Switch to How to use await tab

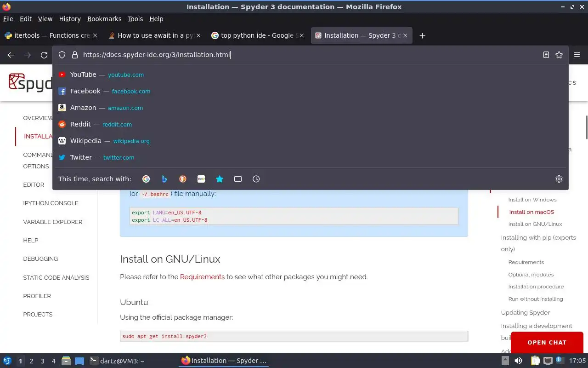(x=155, y=35)
